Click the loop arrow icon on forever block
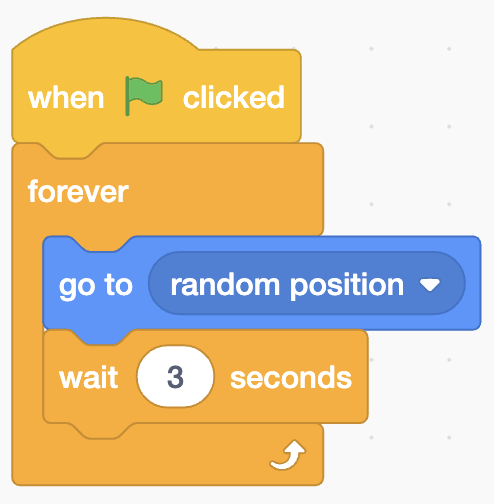Screen dimensions: 494x504 [x=288, y=455]
